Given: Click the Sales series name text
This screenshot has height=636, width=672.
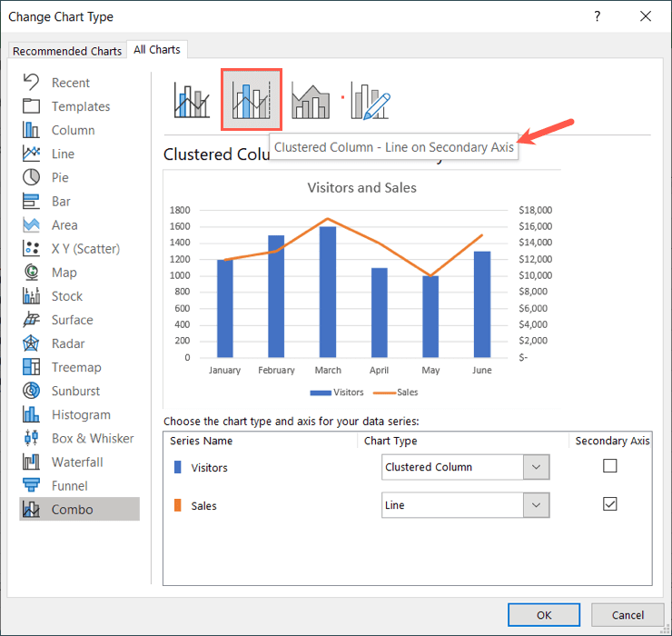Looking at the screenshot, I should (x=203, y=506).
